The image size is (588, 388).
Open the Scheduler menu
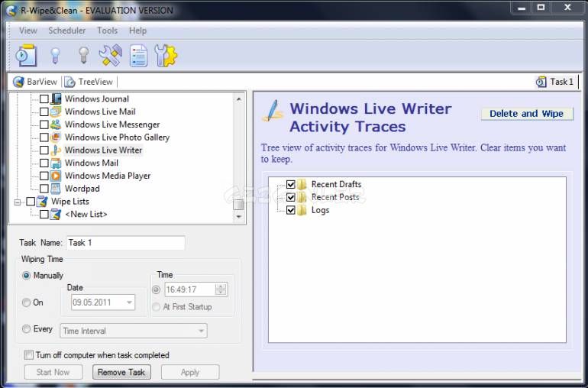tap(66, 31)
